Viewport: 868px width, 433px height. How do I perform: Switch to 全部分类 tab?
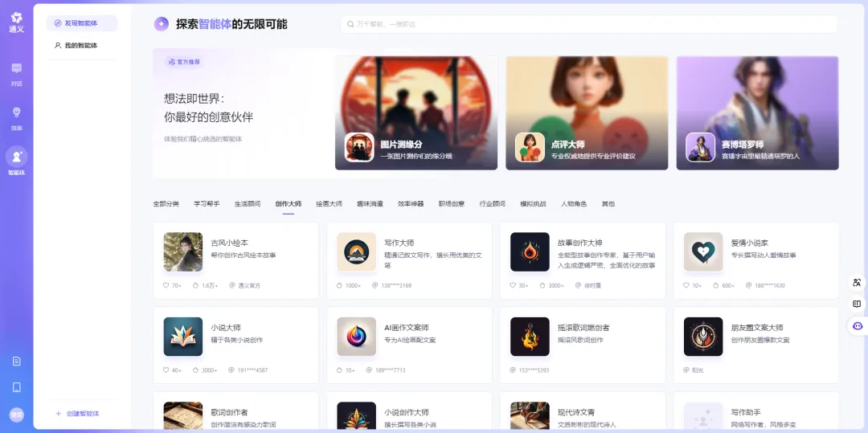click(x=166, y=204)
